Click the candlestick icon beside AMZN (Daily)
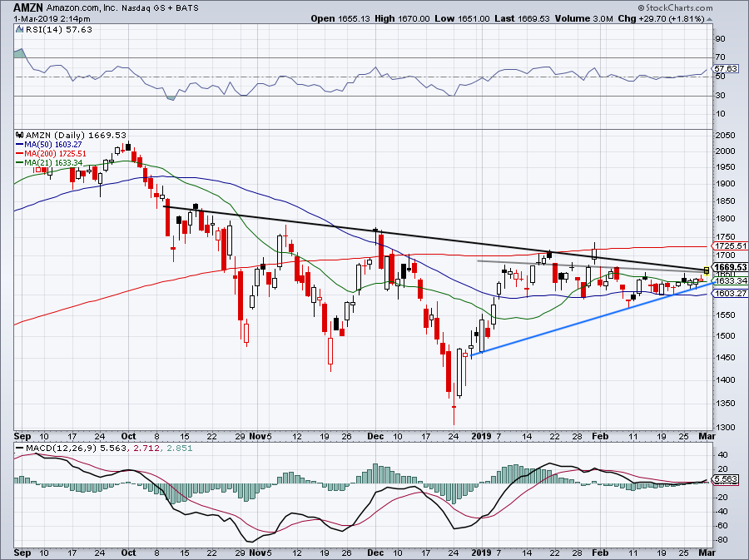The image size is (749, 560). pyautogui.click(x=20, y=135)
